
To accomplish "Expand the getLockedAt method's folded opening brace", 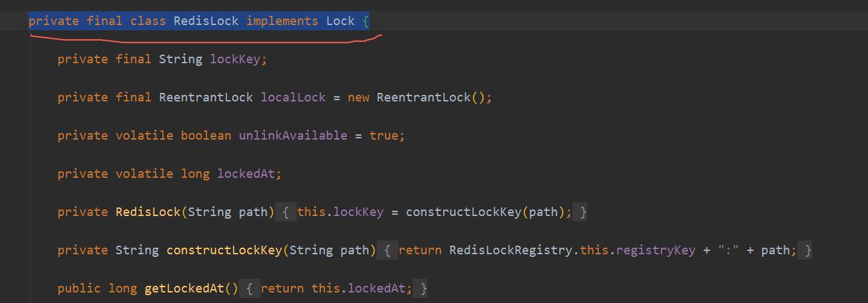I will 251,289.
